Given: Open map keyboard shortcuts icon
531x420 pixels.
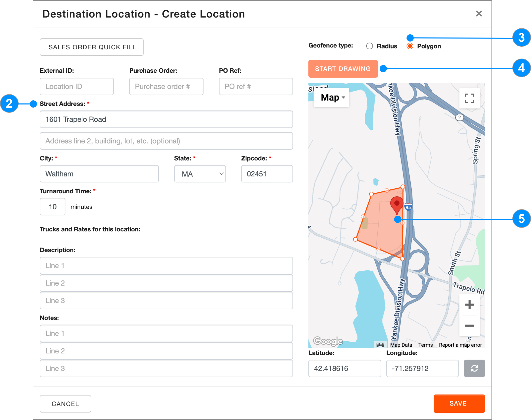Looking at the screenshot, I should point(380,345).
